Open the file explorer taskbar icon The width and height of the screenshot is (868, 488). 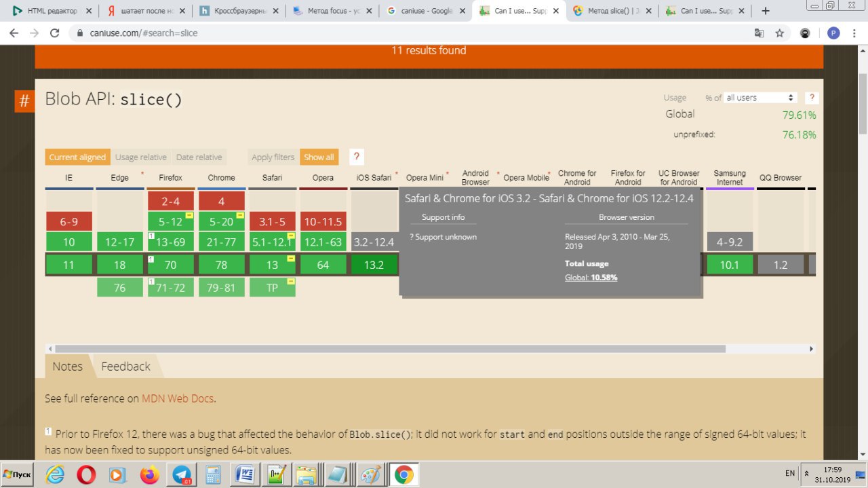[x=307, y=474]
